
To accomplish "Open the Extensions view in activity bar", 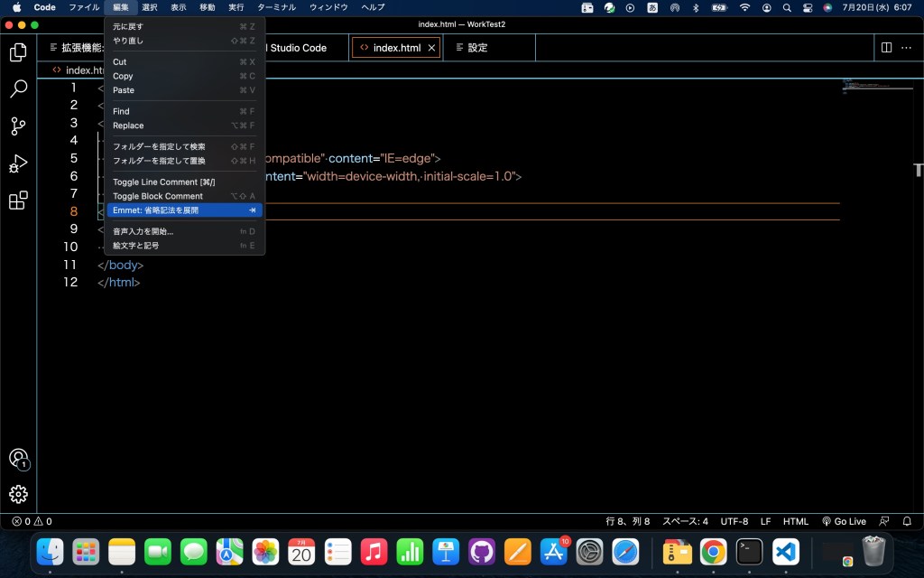I will click(x=18, y=200).
